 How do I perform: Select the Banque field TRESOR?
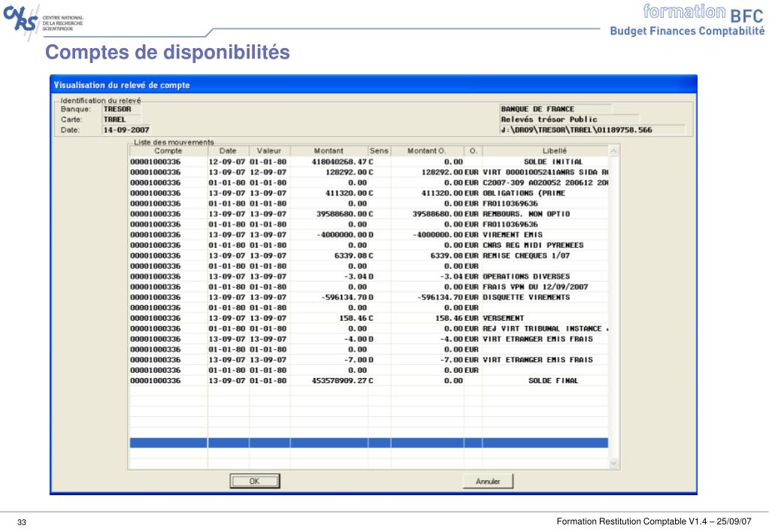[122, 109]
